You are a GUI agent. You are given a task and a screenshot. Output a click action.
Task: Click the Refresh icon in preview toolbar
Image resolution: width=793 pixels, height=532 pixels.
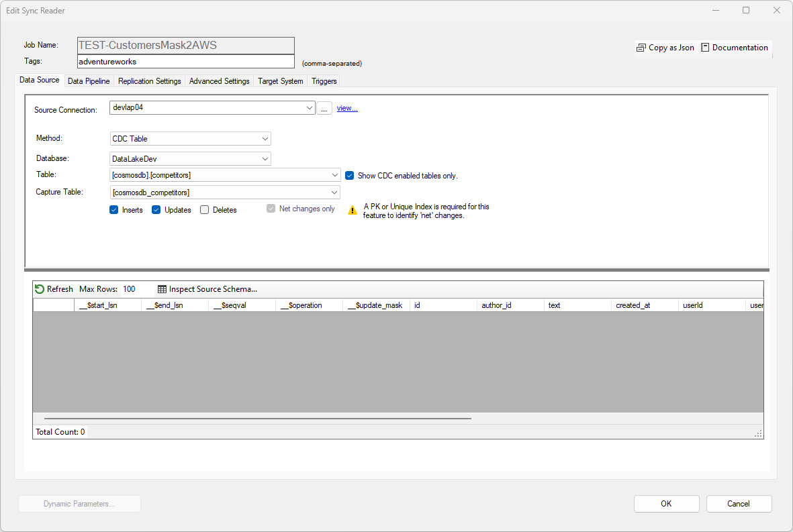click(x=40, y=289)
